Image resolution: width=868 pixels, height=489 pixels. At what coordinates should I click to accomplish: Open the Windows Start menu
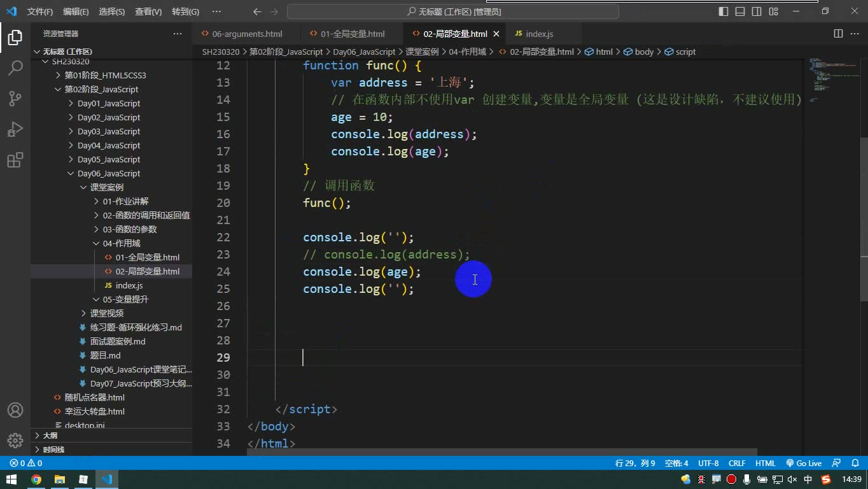click(x=12, y=479)
